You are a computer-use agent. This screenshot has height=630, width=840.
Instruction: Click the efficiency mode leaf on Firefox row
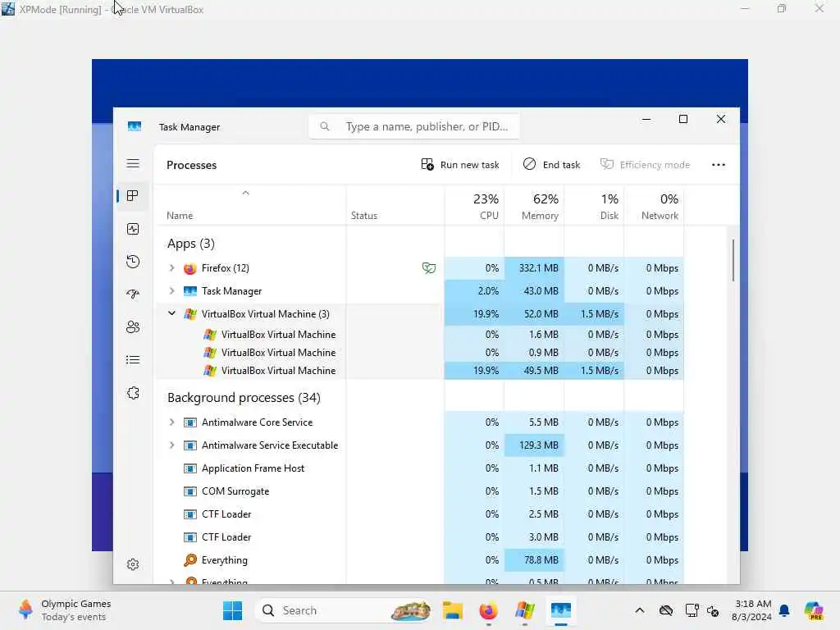click(428, 268)
